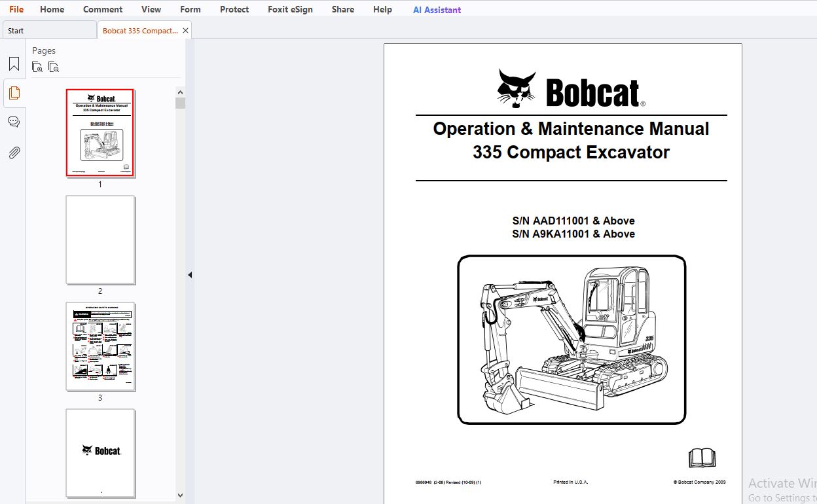Viewport: 817px width, 504px height.
Task: Click the Printed in U.S.A. text
Action: (x=571, y=482)
